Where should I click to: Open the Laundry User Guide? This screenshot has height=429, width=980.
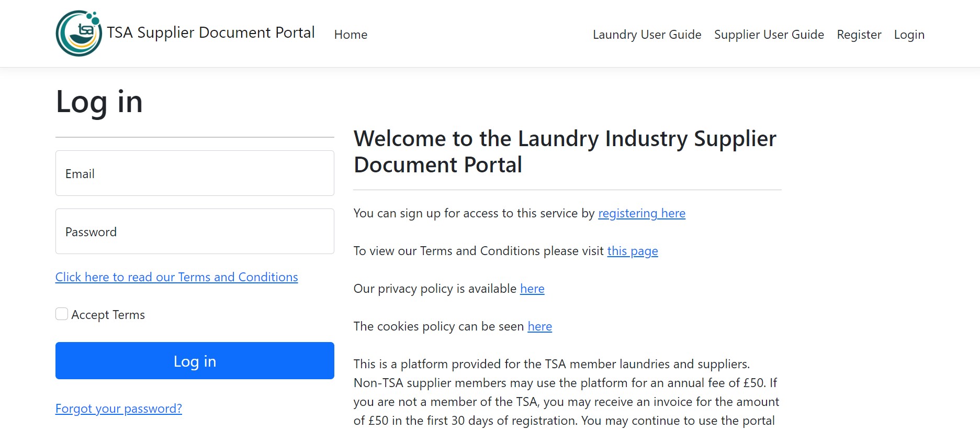(647, 35)
